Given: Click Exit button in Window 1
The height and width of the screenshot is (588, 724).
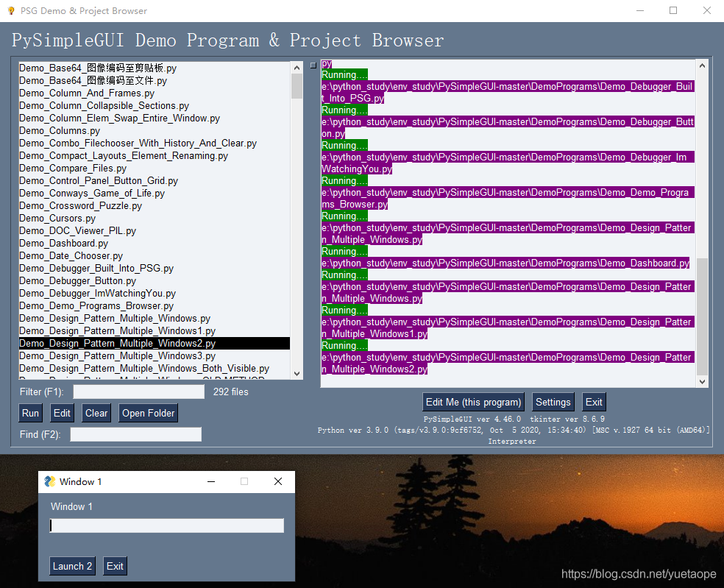Looking at the screenshot, I should click(x=115, y=566).
